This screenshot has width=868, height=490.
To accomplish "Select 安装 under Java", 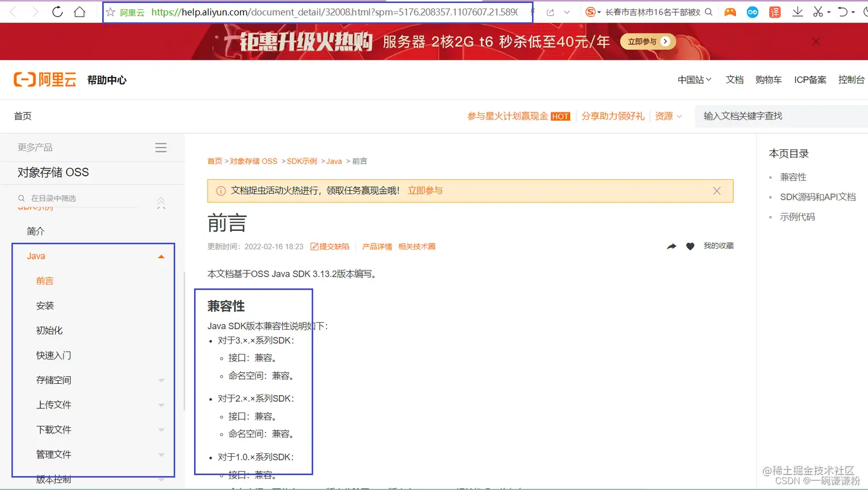I will tap(45, 306).
